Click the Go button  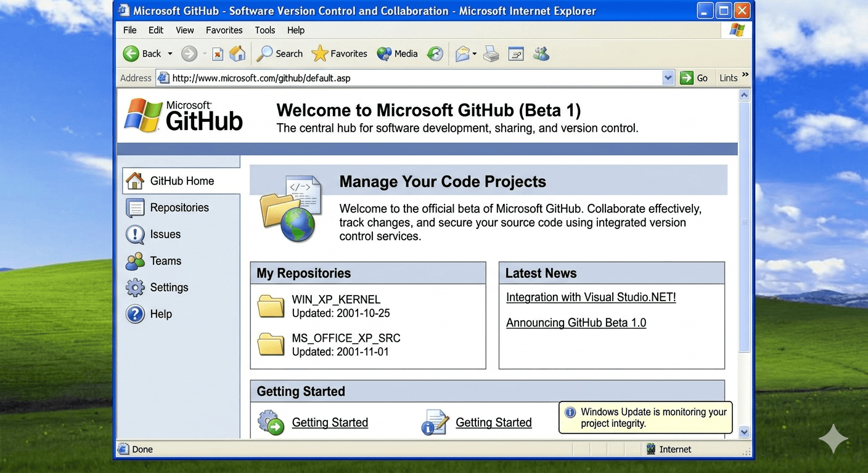[x=694, y=78]
